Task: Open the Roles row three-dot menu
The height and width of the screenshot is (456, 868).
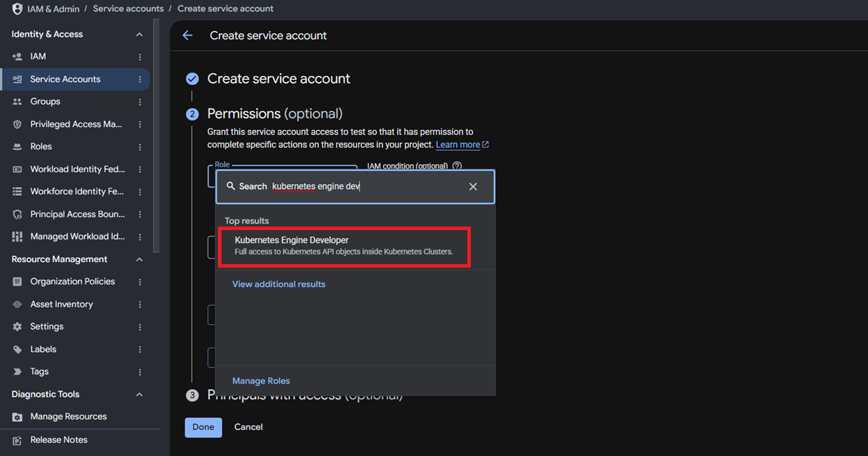Action: click(x=140, y=147)
